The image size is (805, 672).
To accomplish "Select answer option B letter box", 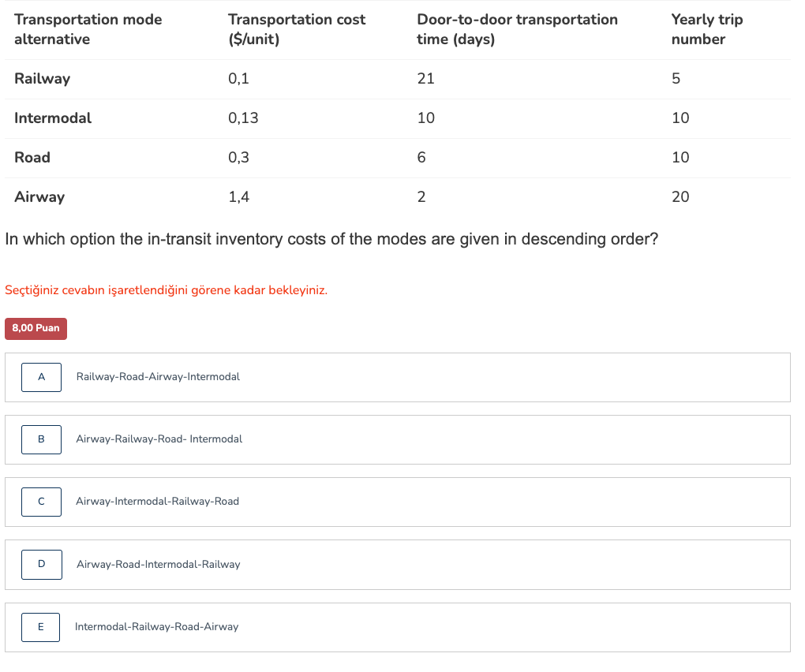I will click(41, 439).
